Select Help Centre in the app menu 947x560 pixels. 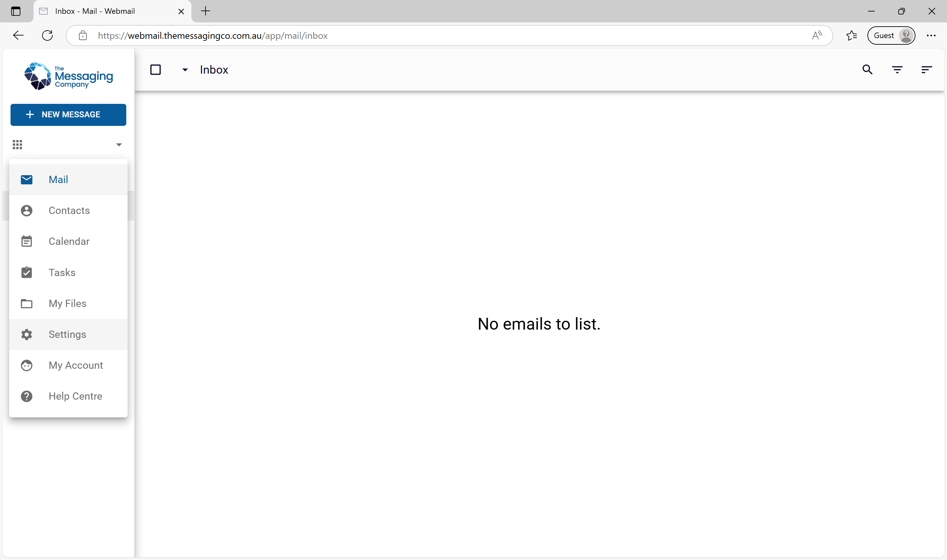coord(68,396)
